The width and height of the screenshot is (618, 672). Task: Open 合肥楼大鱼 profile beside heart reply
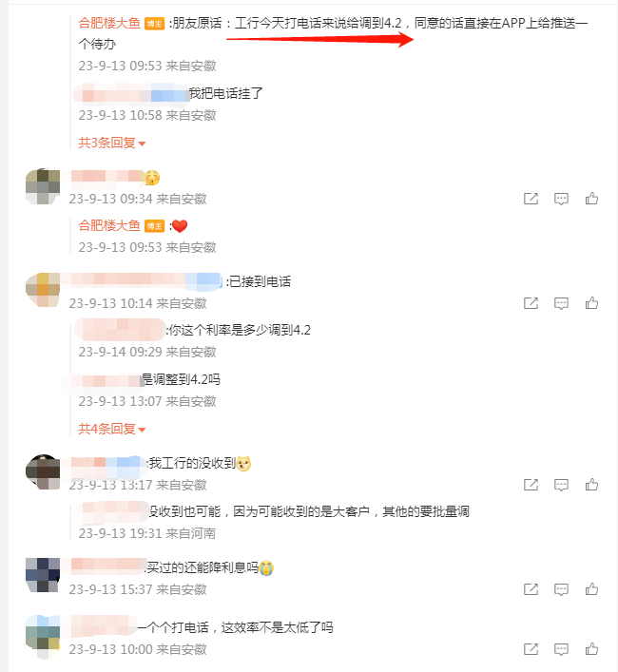(x=109, y=225)
